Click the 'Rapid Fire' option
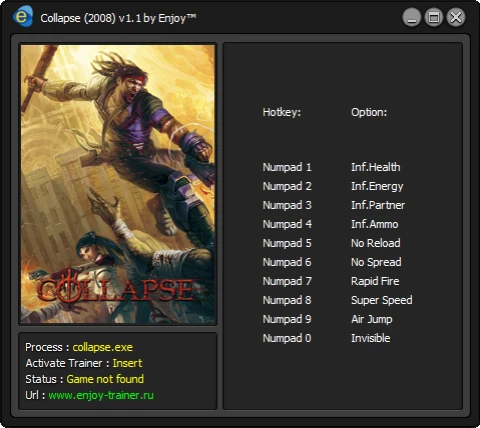Viewport: 480px width, 428px height. click(x=375, y=281)
